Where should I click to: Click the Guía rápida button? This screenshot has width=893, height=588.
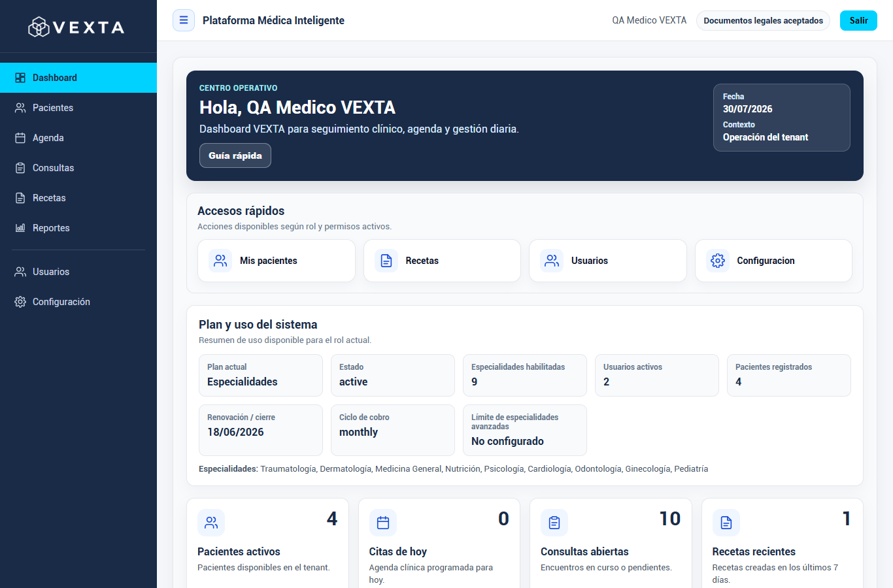pyautogui.click(x=235, y=155)
